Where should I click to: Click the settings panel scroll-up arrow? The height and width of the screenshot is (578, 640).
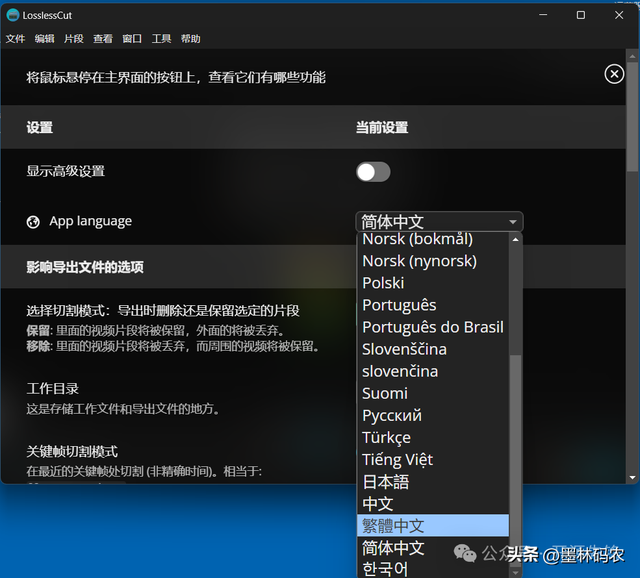click(632, 56)
